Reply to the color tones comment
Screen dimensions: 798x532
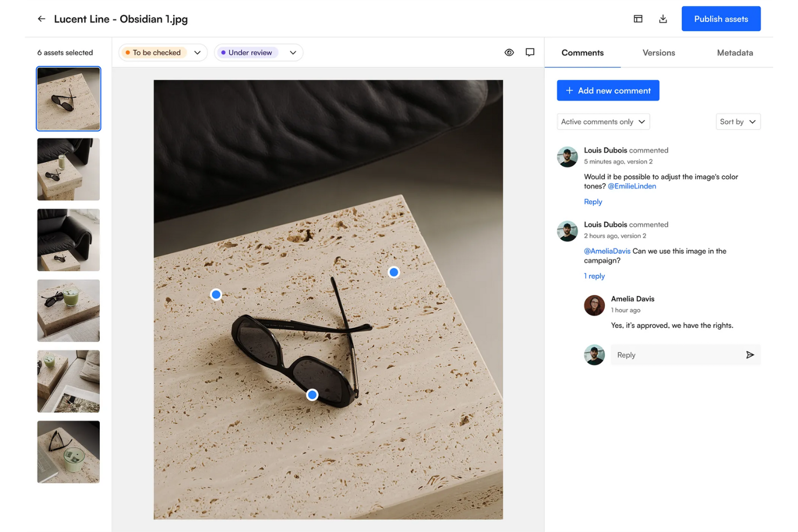[593, 202]
